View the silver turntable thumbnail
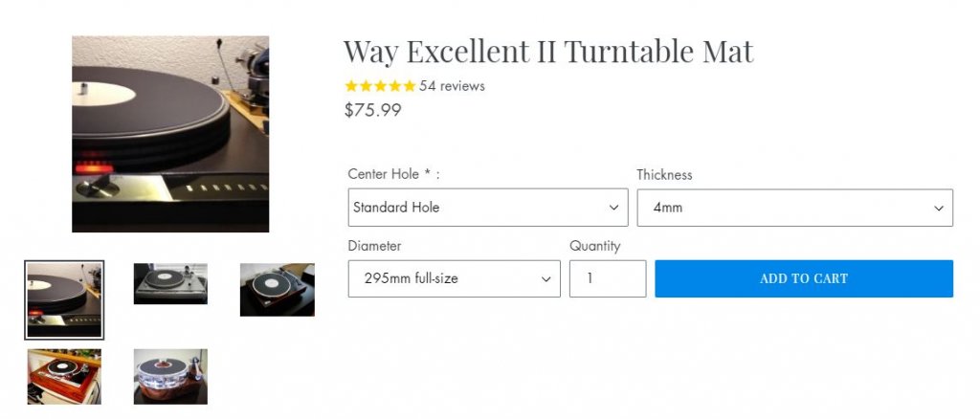This screenshot has height=419, width=980. tap(170, 284)
